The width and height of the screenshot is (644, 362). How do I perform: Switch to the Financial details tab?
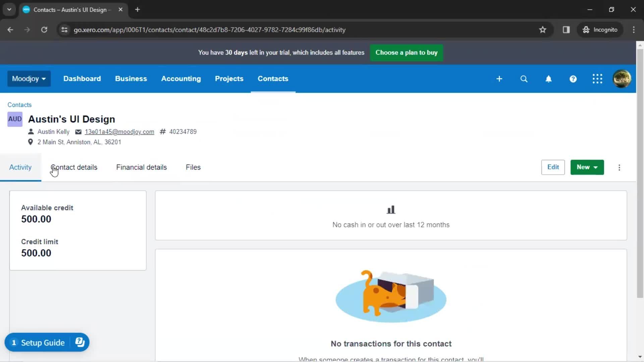[141, 167]
